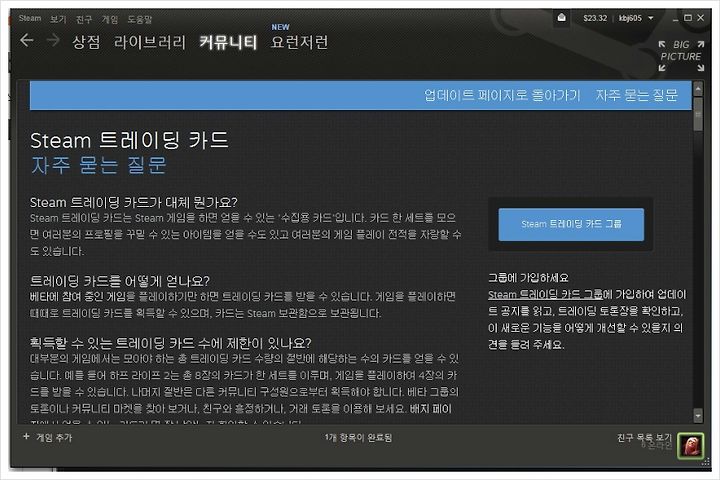
Task: Minimize the Steam window
Action: (x=675, y=19)
